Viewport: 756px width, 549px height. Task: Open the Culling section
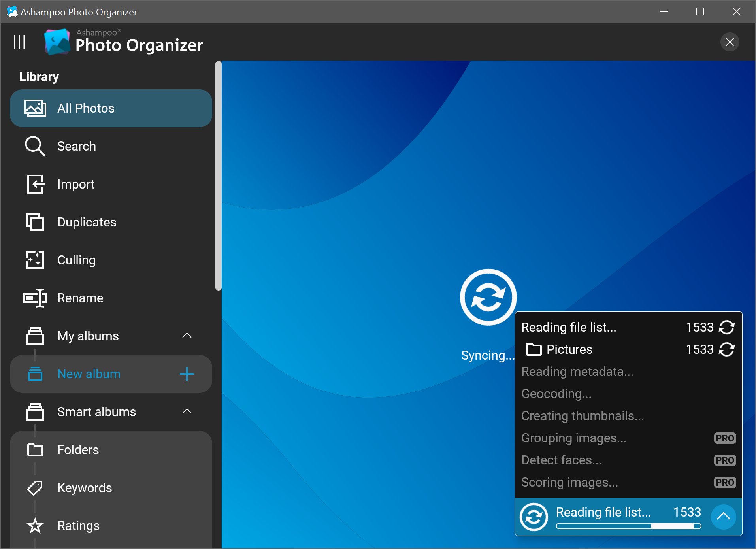(x=111, y=260)
